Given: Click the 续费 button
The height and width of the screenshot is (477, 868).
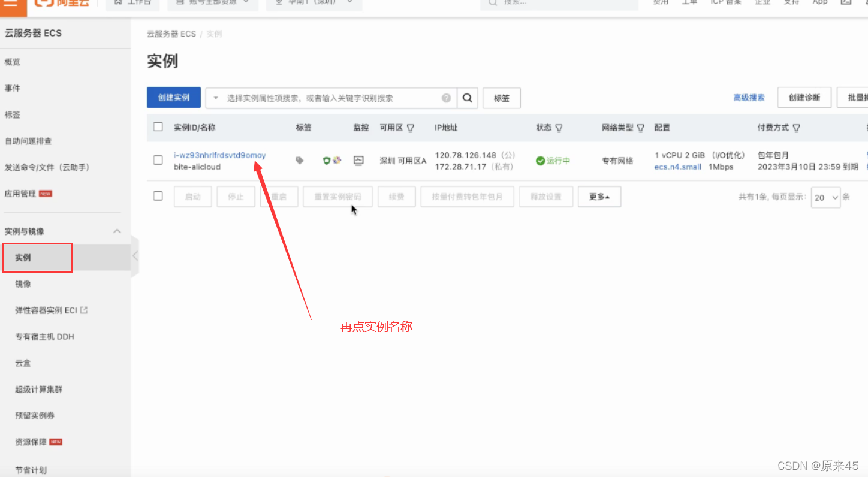Looking at the screenshot, I should (397, 197).
